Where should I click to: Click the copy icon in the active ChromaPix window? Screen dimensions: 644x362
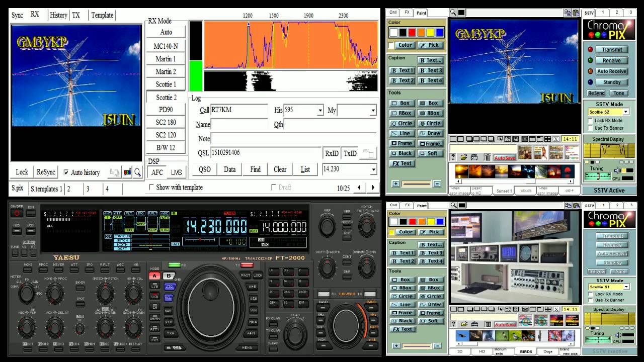click(567, 13)
